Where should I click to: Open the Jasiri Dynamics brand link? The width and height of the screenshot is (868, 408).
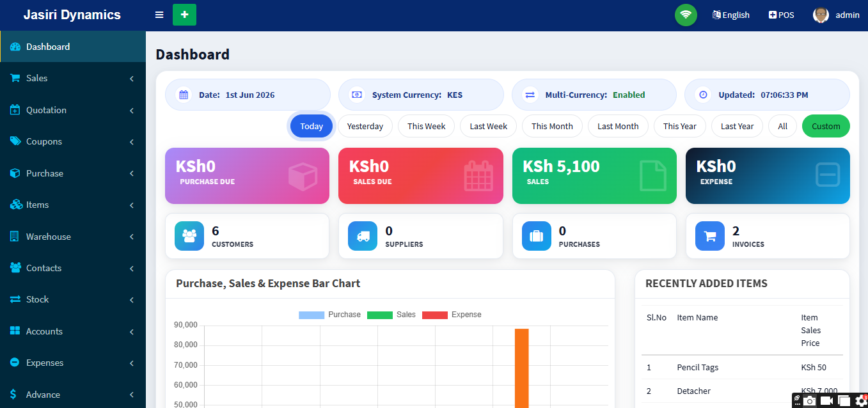[72, 15]
